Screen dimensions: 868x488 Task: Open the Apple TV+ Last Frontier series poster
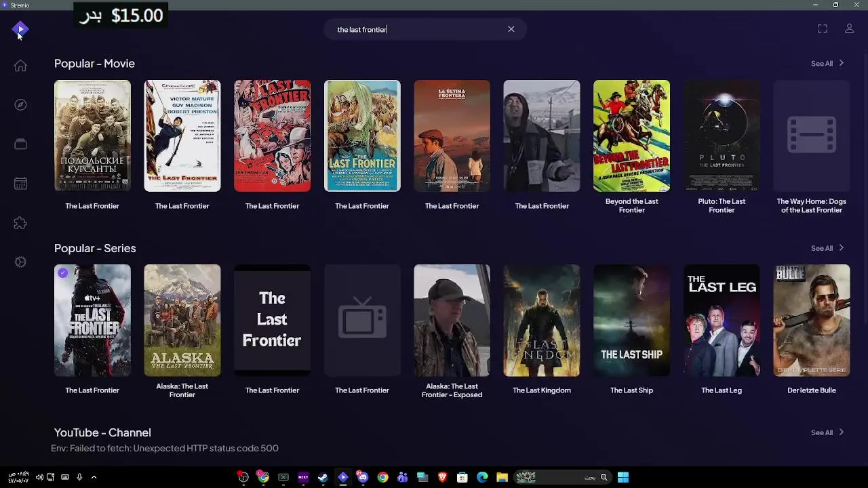click(x=92, y=321)
